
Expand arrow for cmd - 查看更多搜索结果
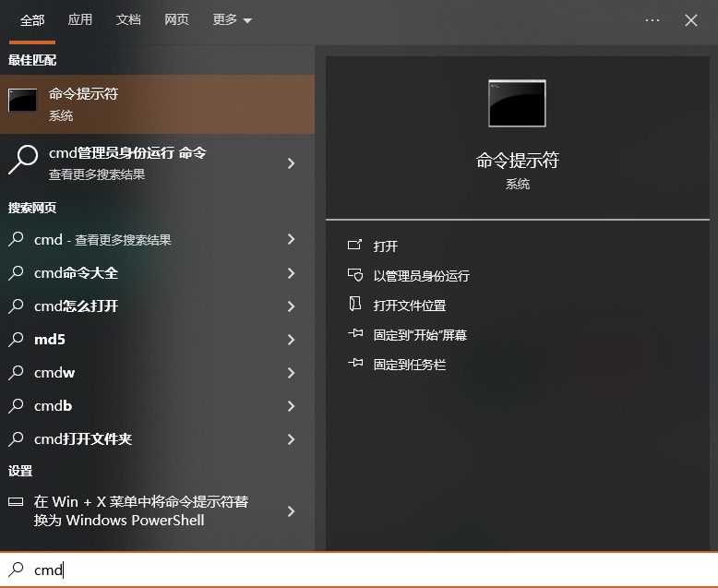(291, 239)
